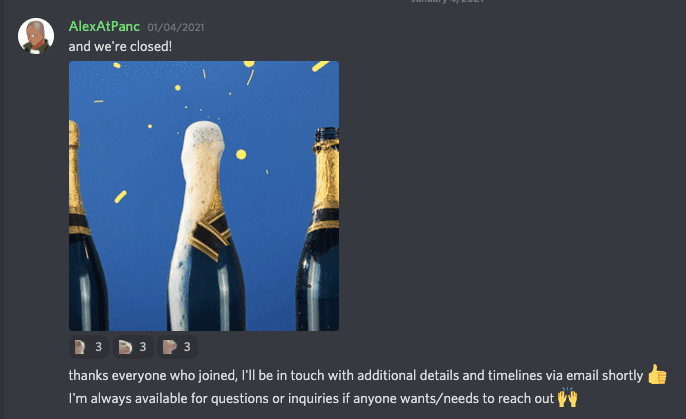Click the raised hands emoji
686x419 pixels.
[567, 397]
